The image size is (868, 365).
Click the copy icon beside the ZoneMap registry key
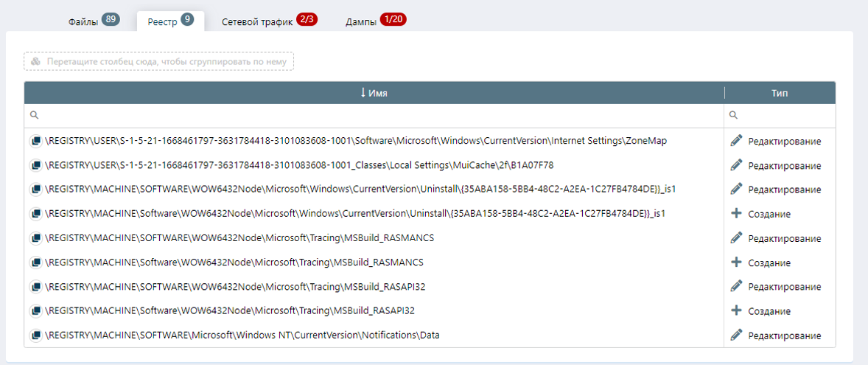[x=35, y=141]
